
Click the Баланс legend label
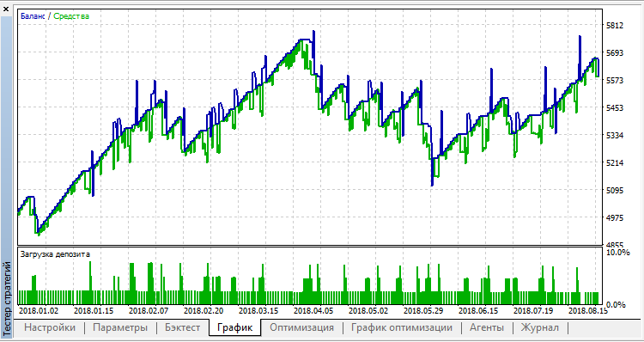click(x=33, y=16)
